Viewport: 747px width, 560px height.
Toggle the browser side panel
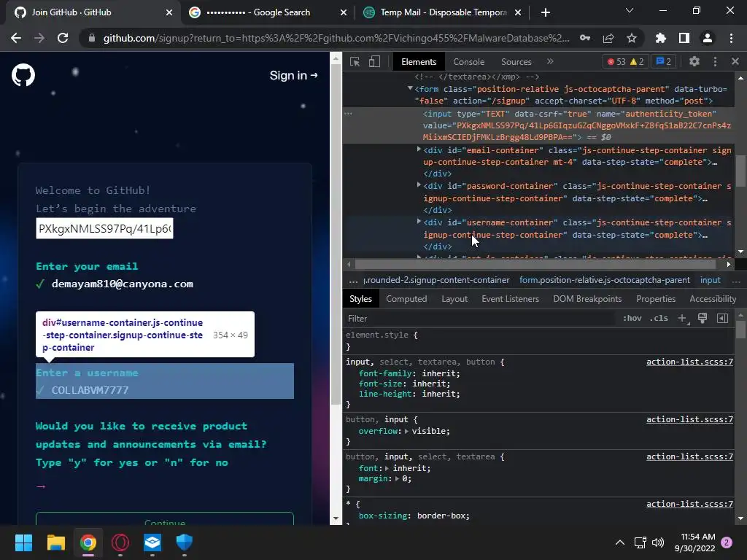pos(684,38)
